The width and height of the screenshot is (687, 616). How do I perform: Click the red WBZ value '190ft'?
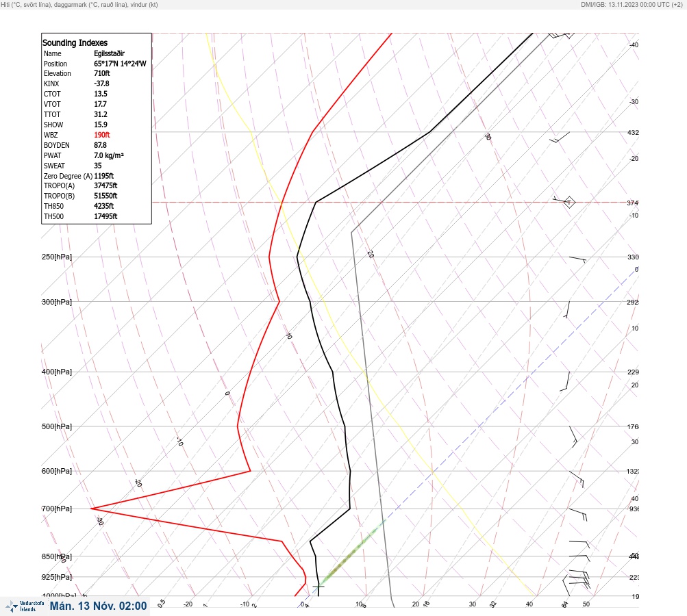click(101, 135)
